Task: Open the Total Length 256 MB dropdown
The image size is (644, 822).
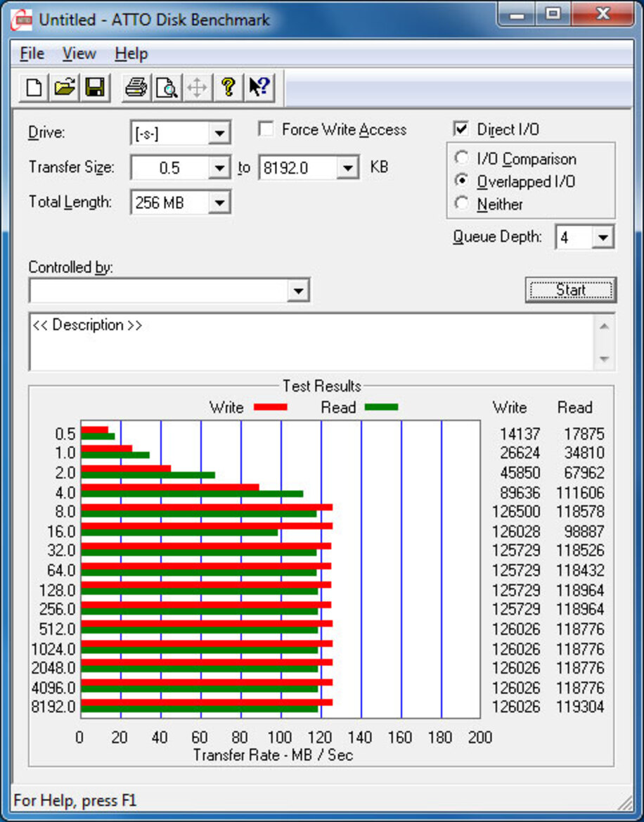Action: tap(219, 203)
